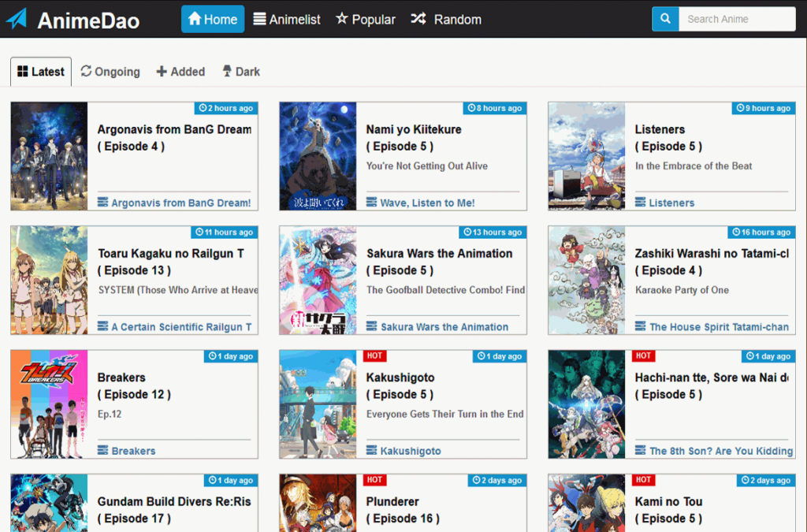Click the Sakura Wars the Animation series link
The width and height of the screenshot is (807, 532).
click(x=444, y=327)
